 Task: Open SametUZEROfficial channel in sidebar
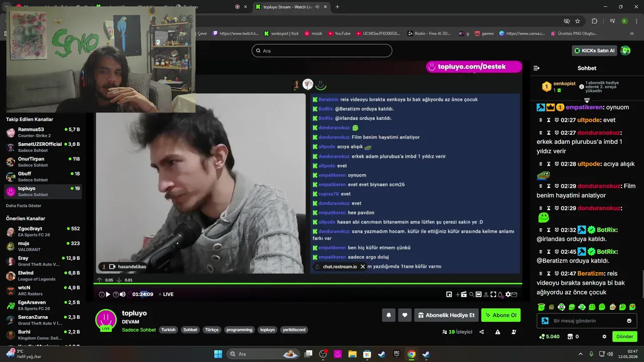click(x=43, y=147)
